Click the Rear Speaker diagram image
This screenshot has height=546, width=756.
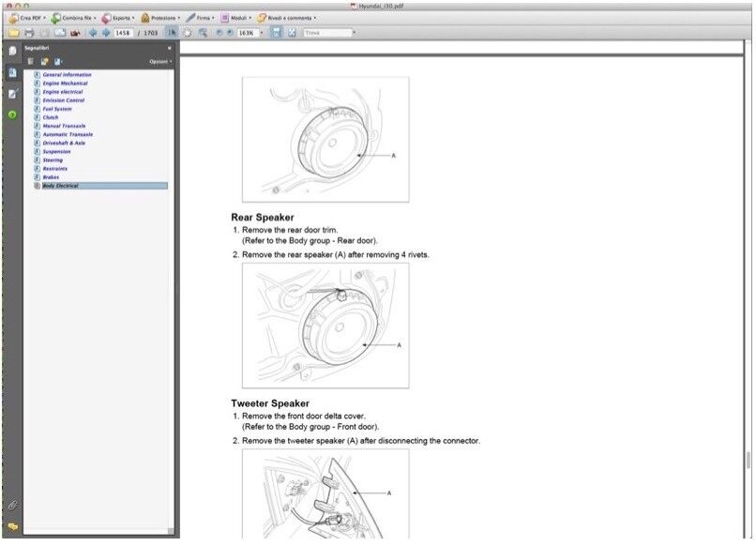point(325,326)
